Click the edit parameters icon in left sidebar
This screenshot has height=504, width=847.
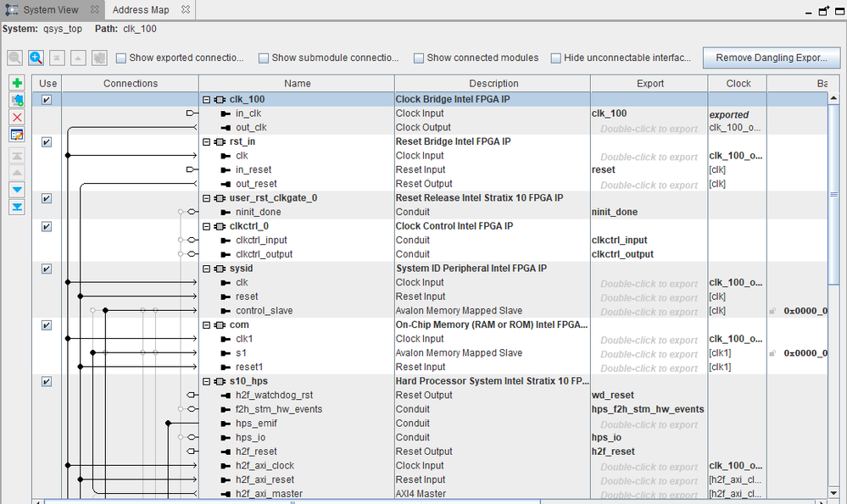[17, 135]
